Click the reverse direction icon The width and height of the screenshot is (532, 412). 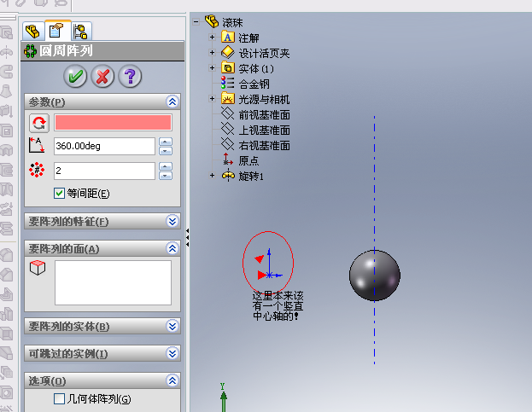pos(39,123)
